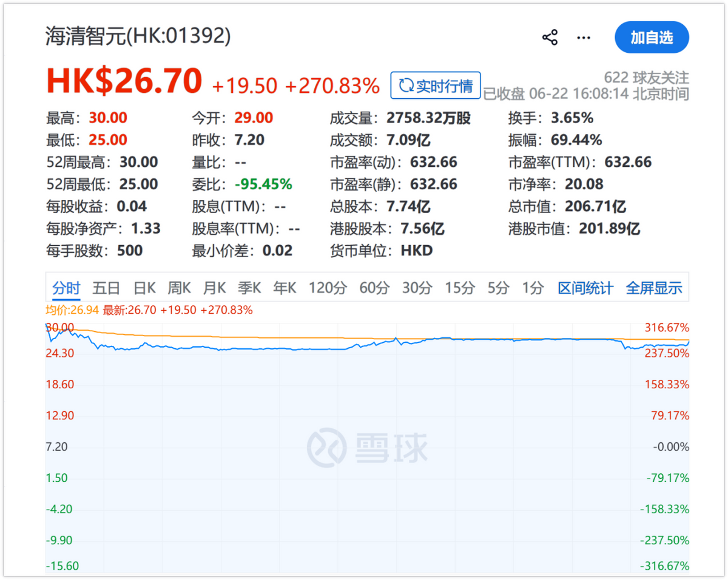Open 区间统计 range statistics

pyautogui.click(x=585, y=288)
